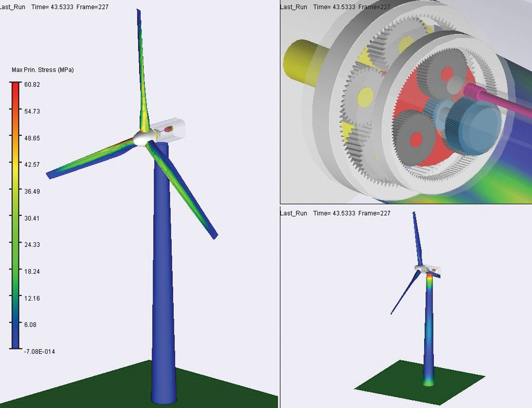The width and height of the screenshot is (532, 408).
Task: Click the blue tower in main view
Action: coord(162,267)
